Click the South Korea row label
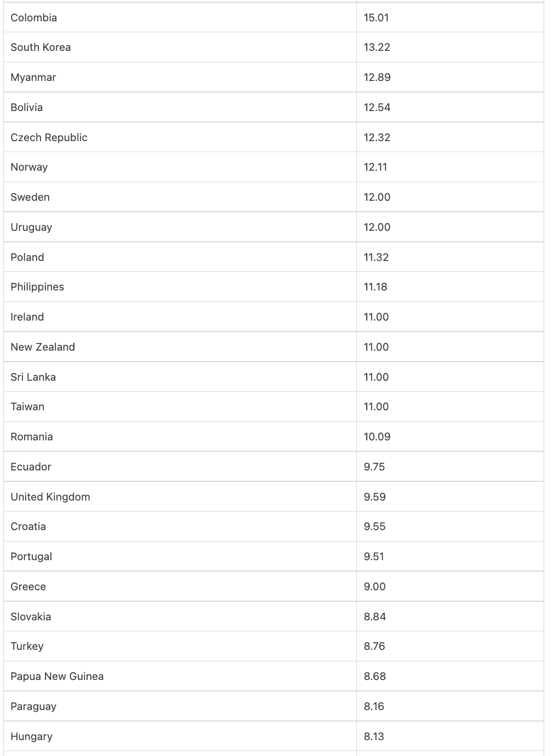Image resolution: width=554 pixels, height=756 pixels. pyautogui.click(x=41, y=47)
